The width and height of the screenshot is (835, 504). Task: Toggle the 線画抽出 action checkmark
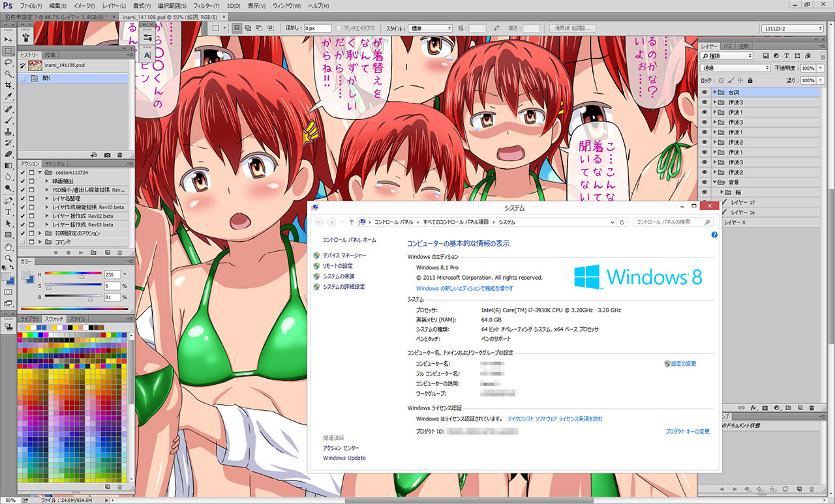23,181
